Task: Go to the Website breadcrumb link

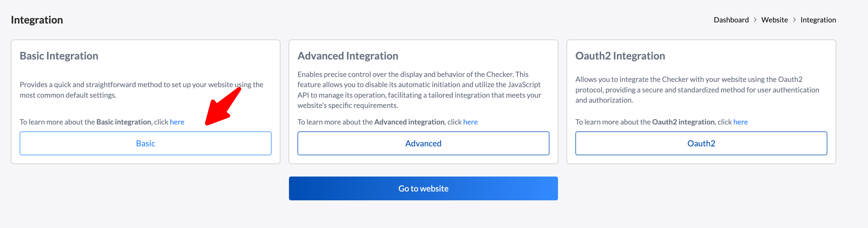Action: pyautogui.click(x=774, y=20)
